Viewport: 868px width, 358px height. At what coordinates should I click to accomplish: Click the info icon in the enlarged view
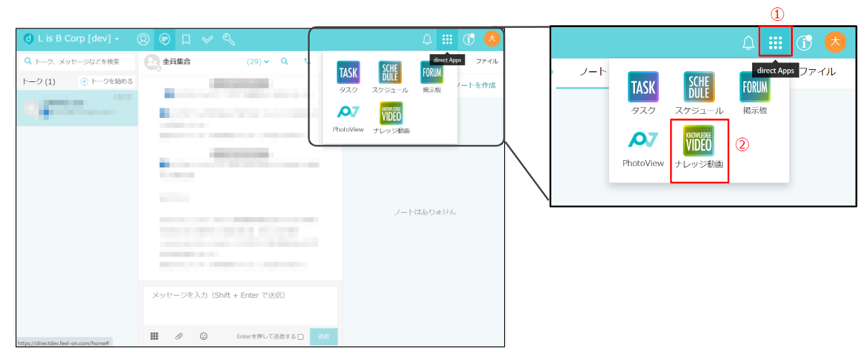pos(804,43)
